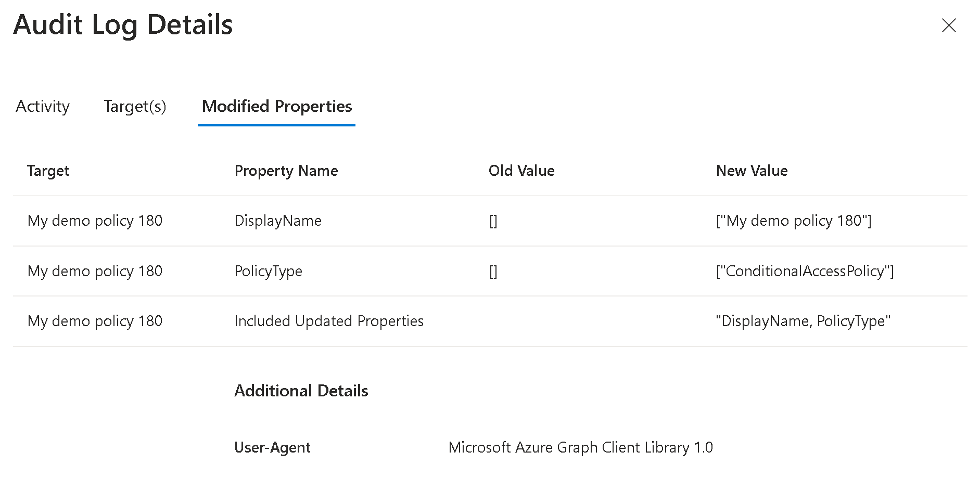Click the New Value column header
This screenshot has height=503, width=980.
coord(752,171)
